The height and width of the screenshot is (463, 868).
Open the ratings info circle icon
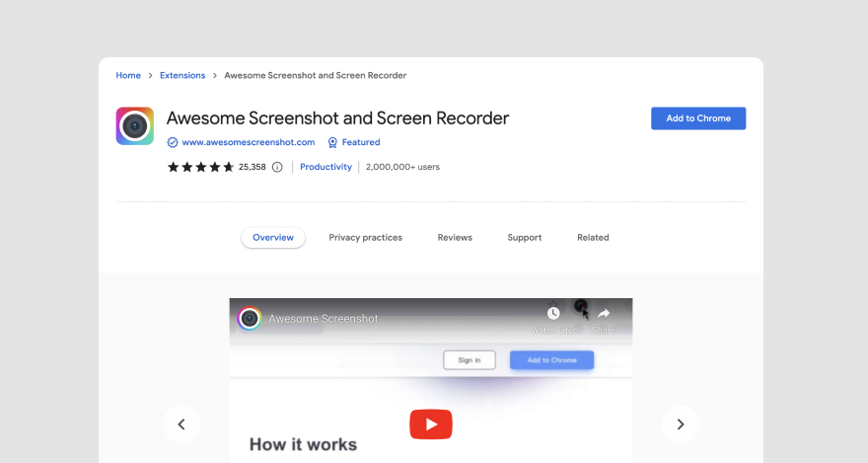click(x=277, y=167)
